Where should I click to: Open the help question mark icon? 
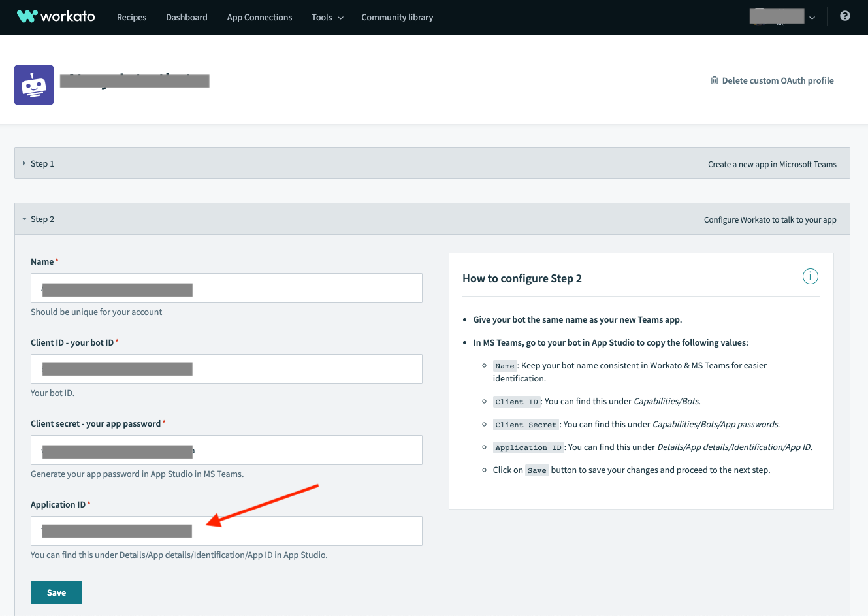(845, 16)
